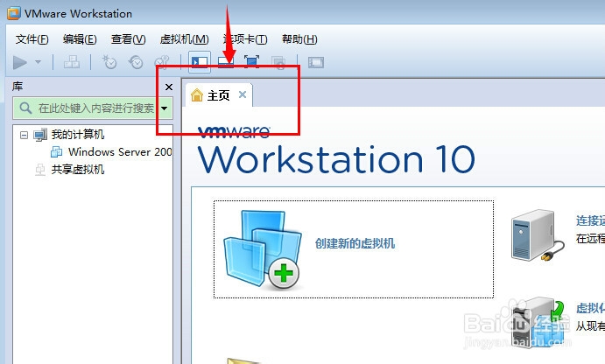Viewport: 605px width, 364px height.
Task: Open the power options dropdown arrow
Action: click(38, 62)
